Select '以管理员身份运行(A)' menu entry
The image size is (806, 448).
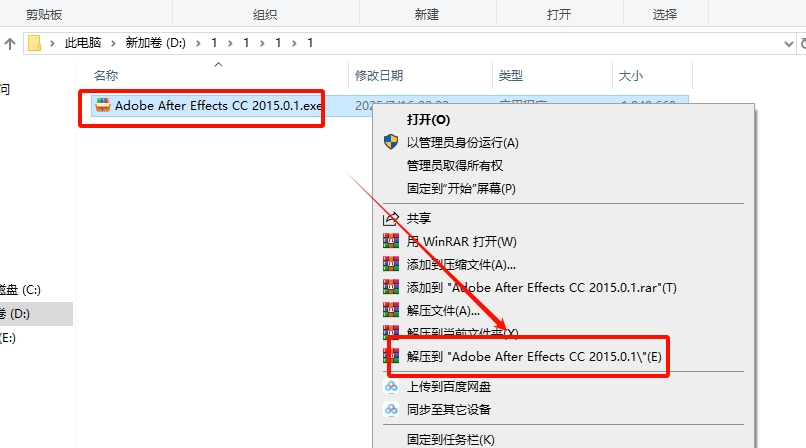[463, 142]
